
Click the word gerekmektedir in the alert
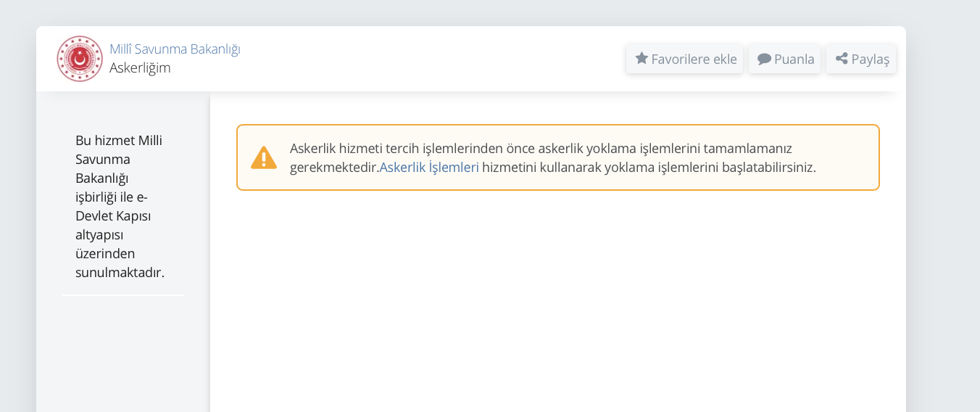[x=334, y=167]
